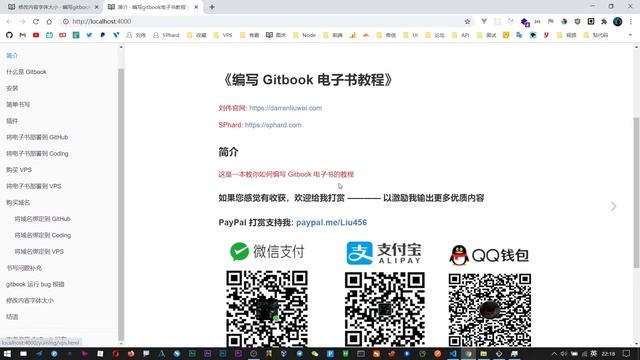Open the Chrome three-dot menu

tap(631, 22)
